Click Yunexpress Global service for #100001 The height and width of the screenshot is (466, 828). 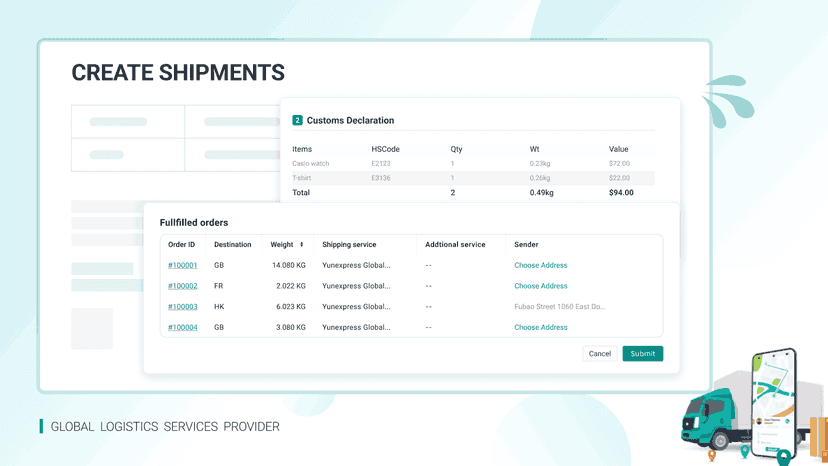coord(356,265)
